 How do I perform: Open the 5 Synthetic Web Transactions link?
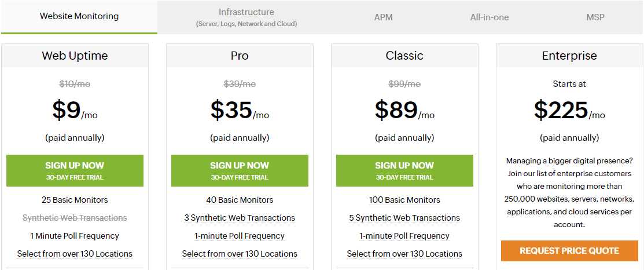pos(404,218)
